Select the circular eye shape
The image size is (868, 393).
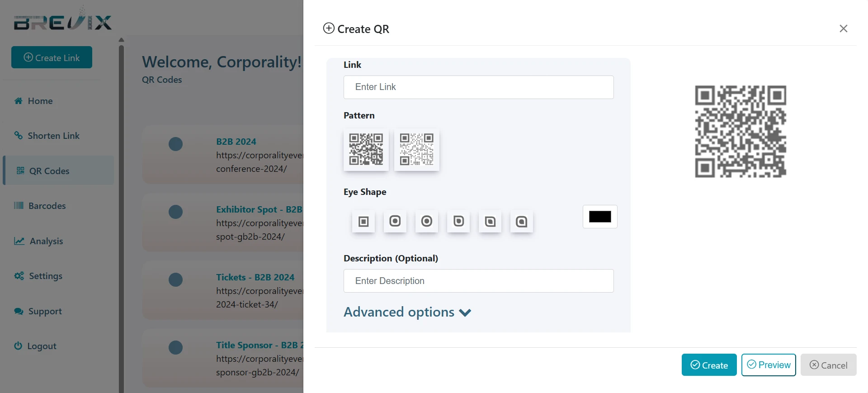point(427,221)
